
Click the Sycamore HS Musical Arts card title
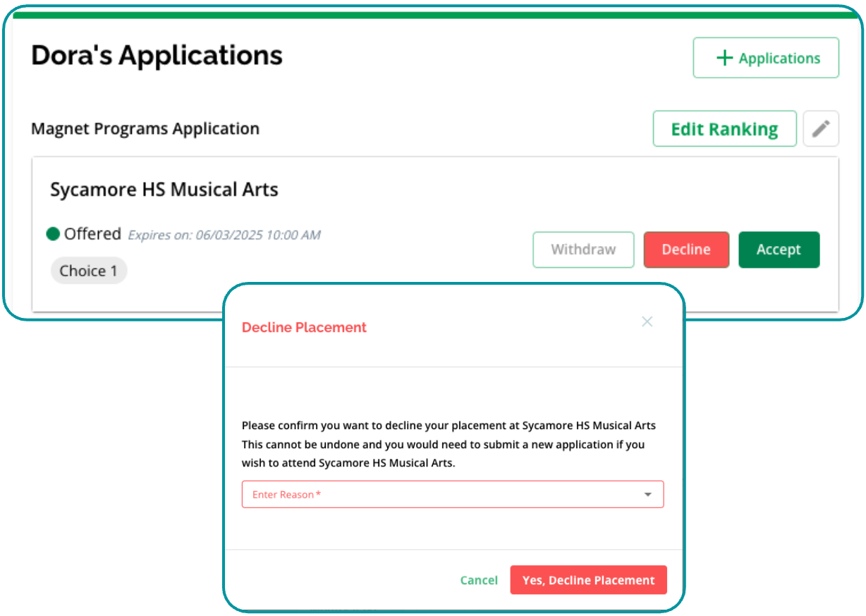(x=164, y=190)
